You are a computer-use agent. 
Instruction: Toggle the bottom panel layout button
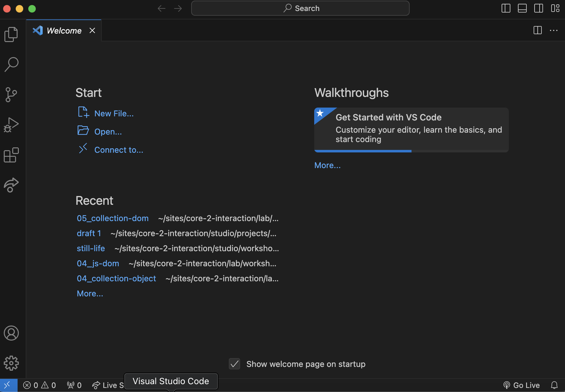click(x=522, y=8)
